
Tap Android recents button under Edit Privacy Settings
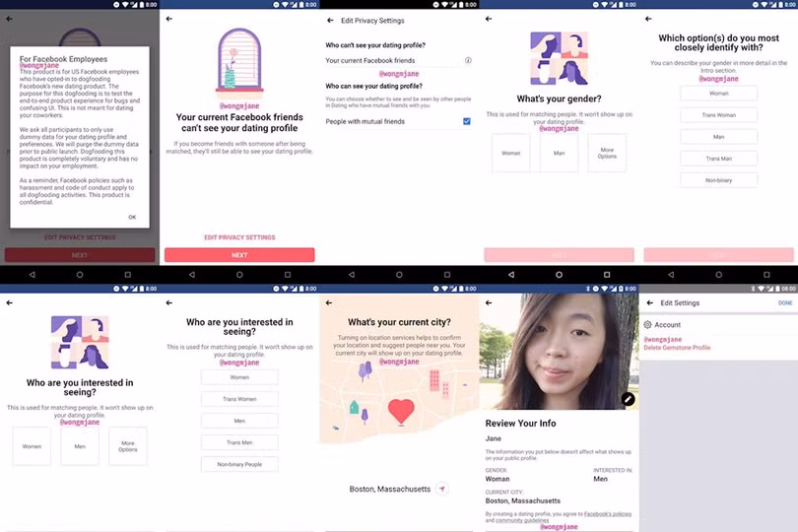click(447, 275)
